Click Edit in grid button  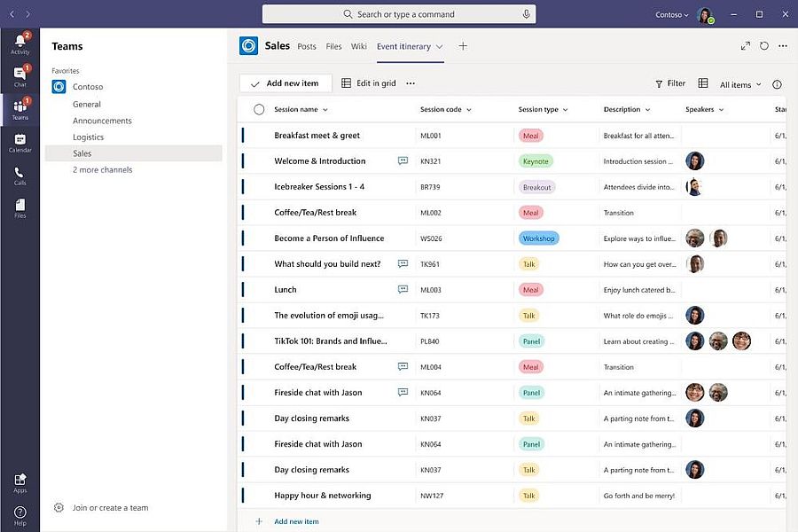[369, 83]
